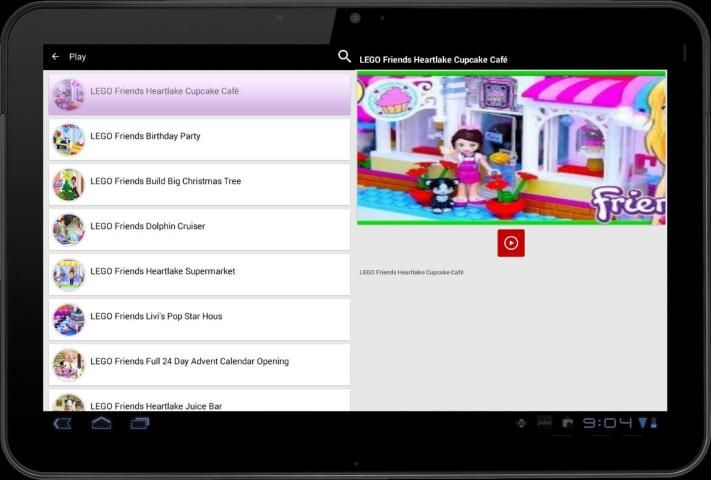The width and height of the screenshot is (711, 480).
Task: Click the Dolphin Cruiser round thumbnail
Action: click(68, 229)
